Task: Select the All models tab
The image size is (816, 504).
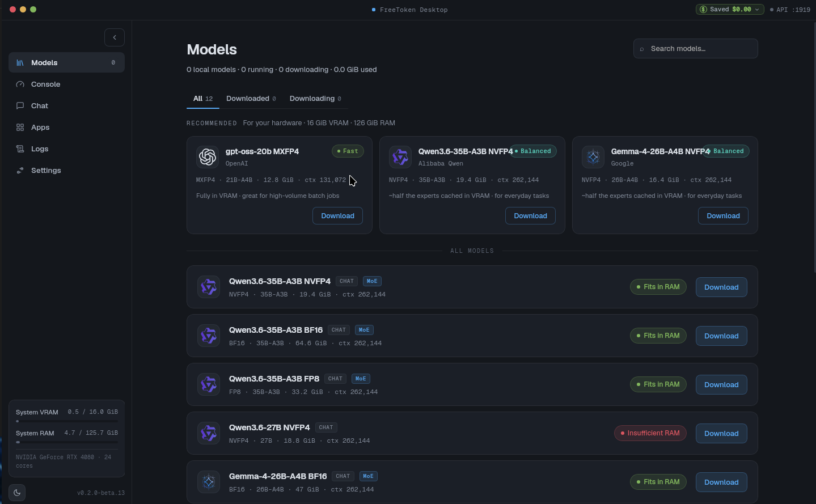Action: (203, 99)
